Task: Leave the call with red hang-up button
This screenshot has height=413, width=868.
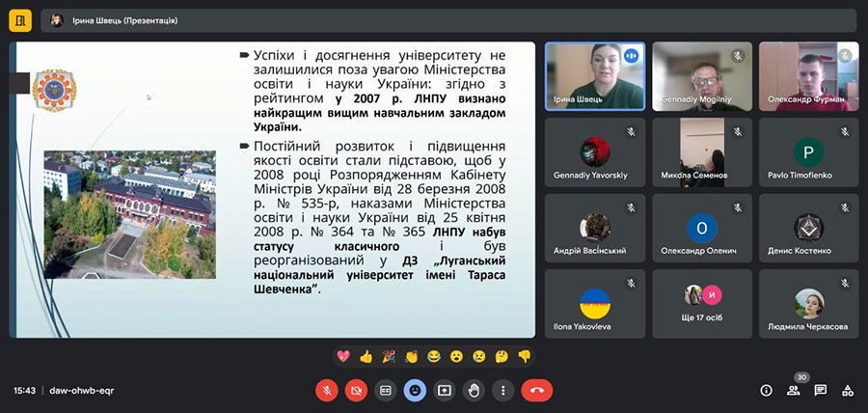Action: coord(536,390)
